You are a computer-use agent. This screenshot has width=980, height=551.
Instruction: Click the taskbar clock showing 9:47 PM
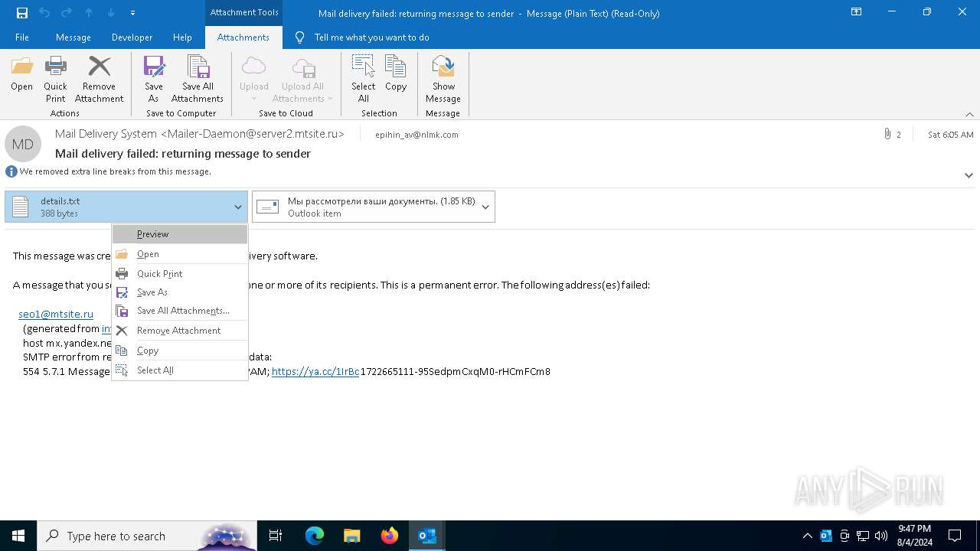[915, 536]
